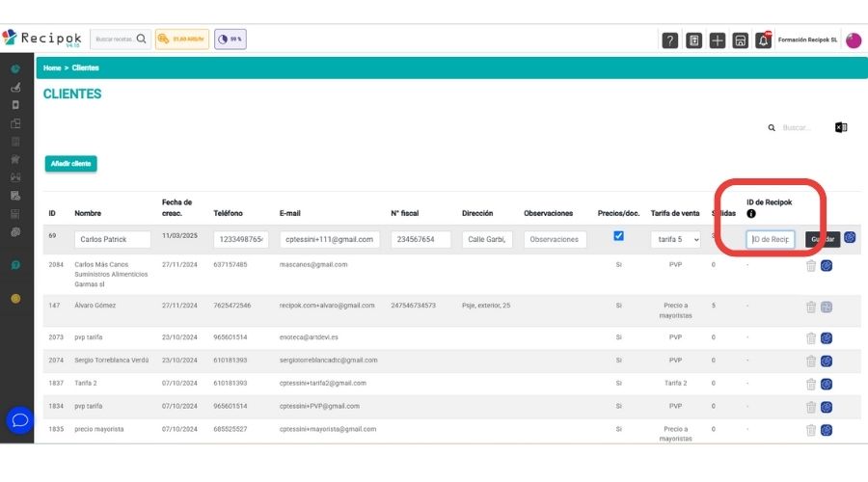Toggle Precios/doc. checkbox for Carlos Patrick
868x482 pixels.
618,236
